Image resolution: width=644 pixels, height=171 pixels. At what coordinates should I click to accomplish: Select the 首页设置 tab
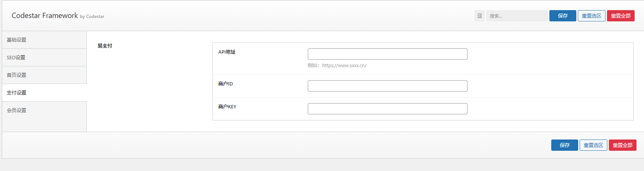pyautogui.click(x=44, y=75)
